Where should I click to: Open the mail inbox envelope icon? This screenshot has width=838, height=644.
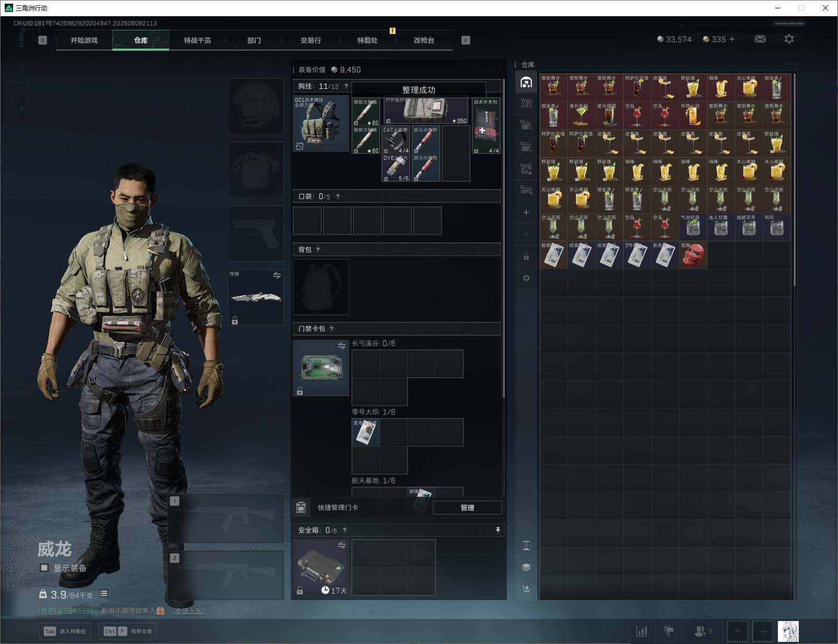tap(760, 39)
